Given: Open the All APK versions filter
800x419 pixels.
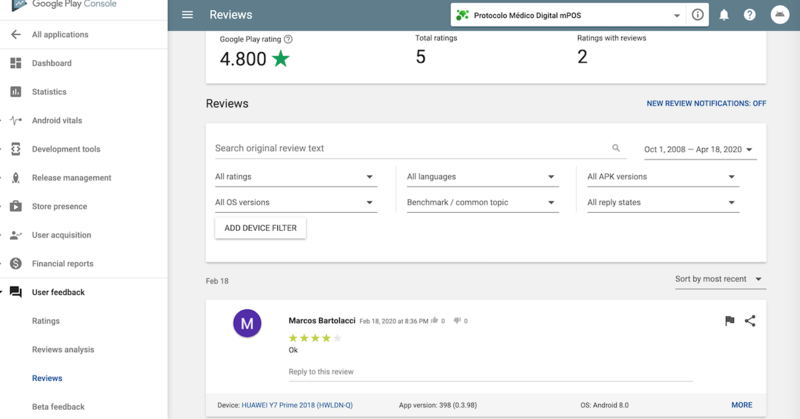Looking at the screenshot, I should [663, 177].
